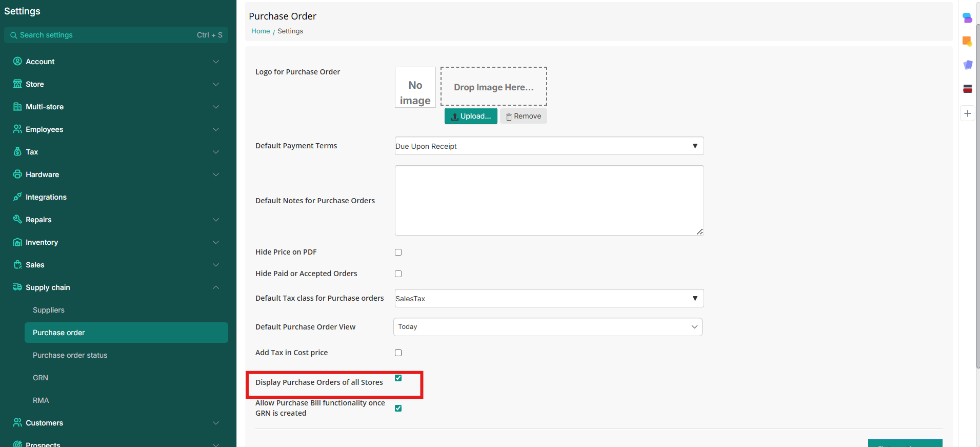Viewport: 980px width, 447px height.
Task: Click the plus icon in right sidebar
Action: point(967,113)
